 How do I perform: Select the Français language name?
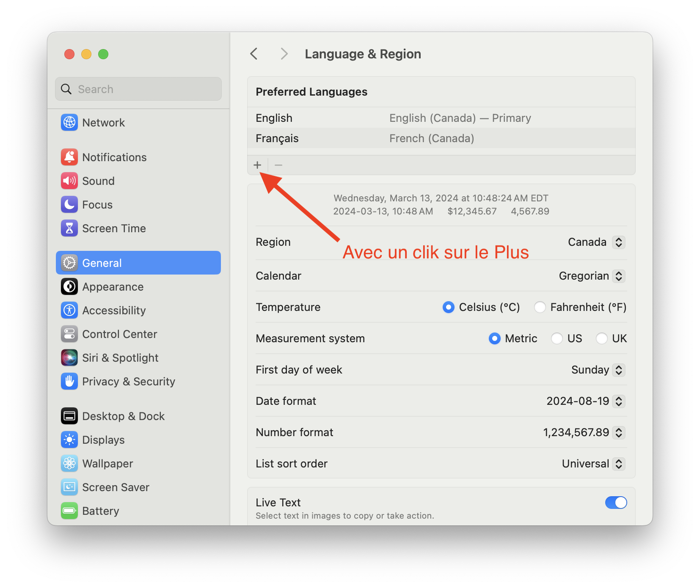[277, 138]
